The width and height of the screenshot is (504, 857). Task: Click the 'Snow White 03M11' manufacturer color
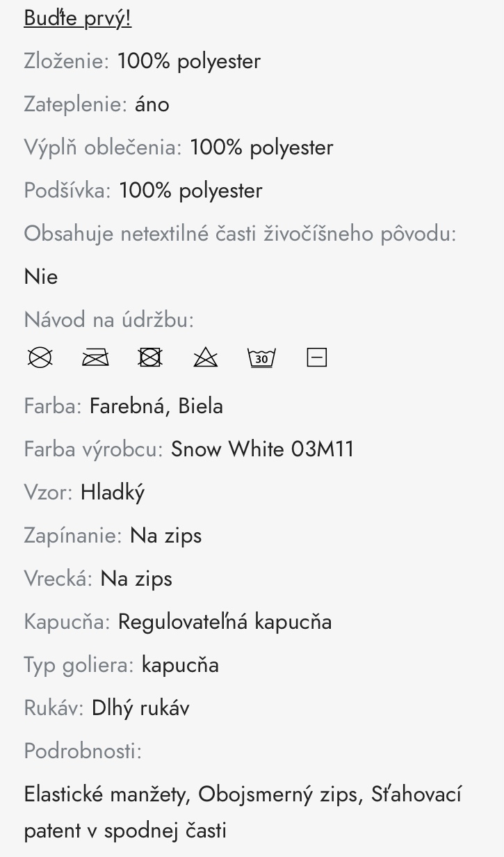[x=262, y=449]
